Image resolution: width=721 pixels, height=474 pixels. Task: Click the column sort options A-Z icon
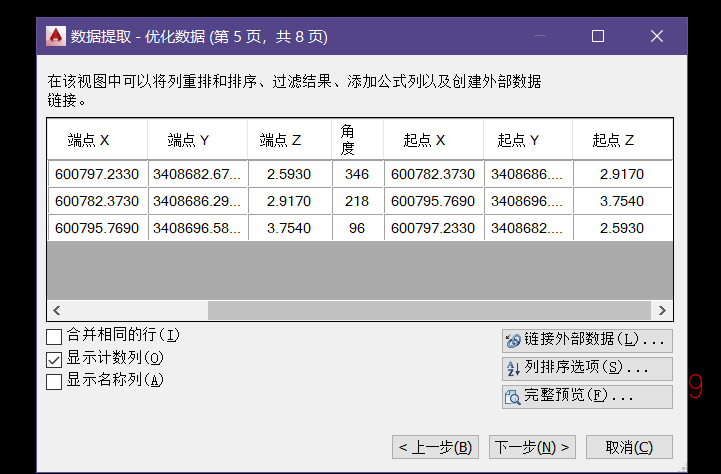(513, 369)
